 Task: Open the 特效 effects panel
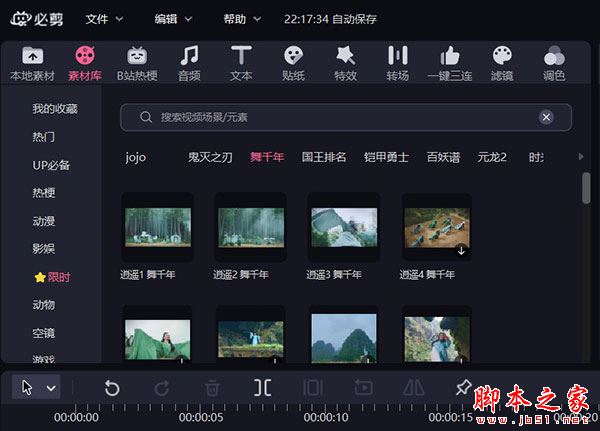click(x=346, y=64)
